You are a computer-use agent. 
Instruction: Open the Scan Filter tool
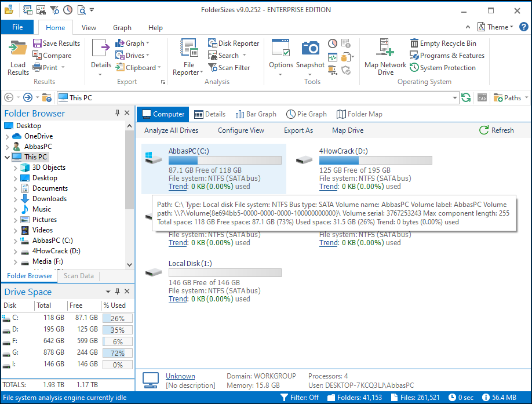[229, 67]
